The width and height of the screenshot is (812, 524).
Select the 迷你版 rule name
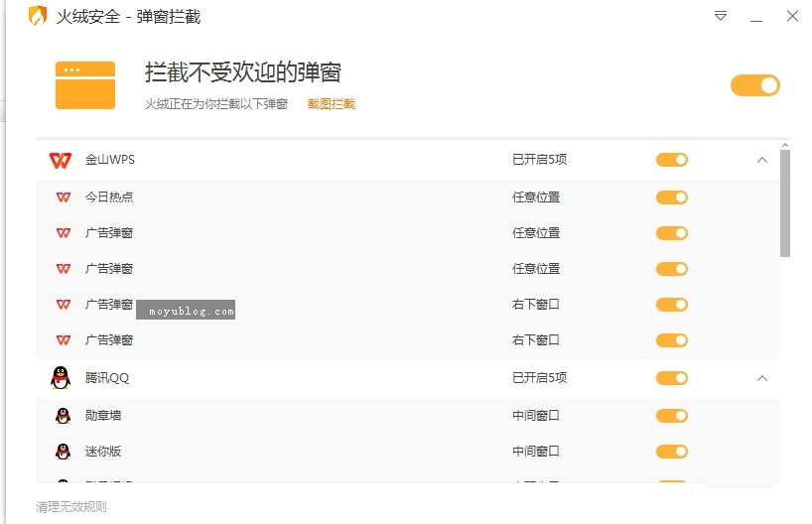click(103, 451)
